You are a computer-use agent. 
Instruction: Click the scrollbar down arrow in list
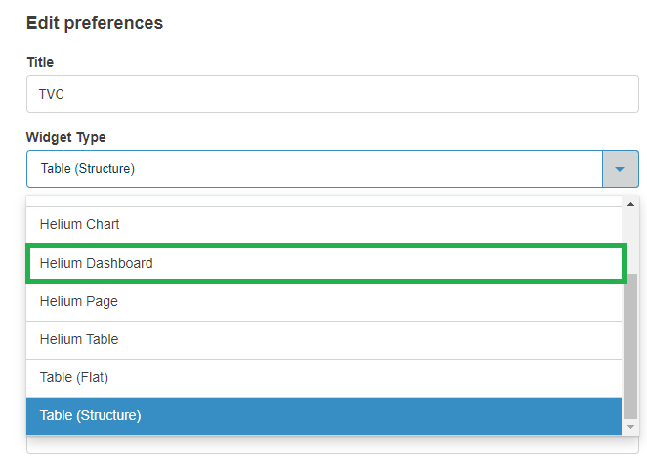pos(630,427)
